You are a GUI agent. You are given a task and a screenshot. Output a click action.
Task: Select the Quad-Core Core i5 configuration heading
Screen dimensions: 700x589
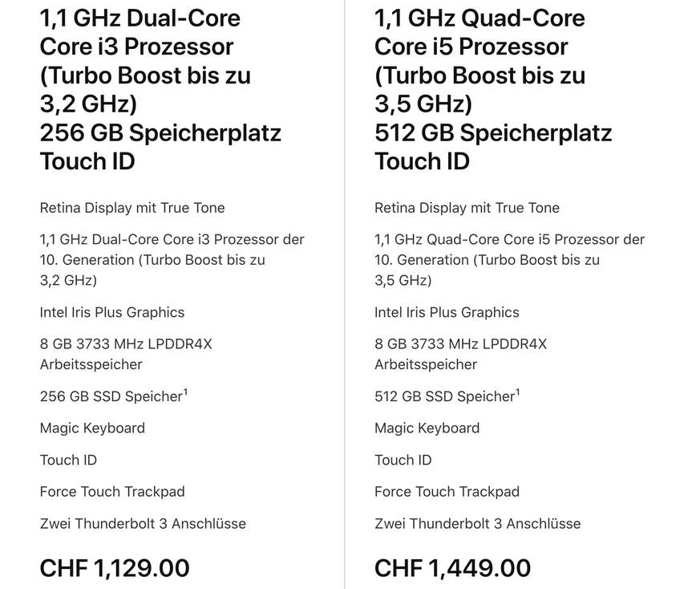[493, 89]
